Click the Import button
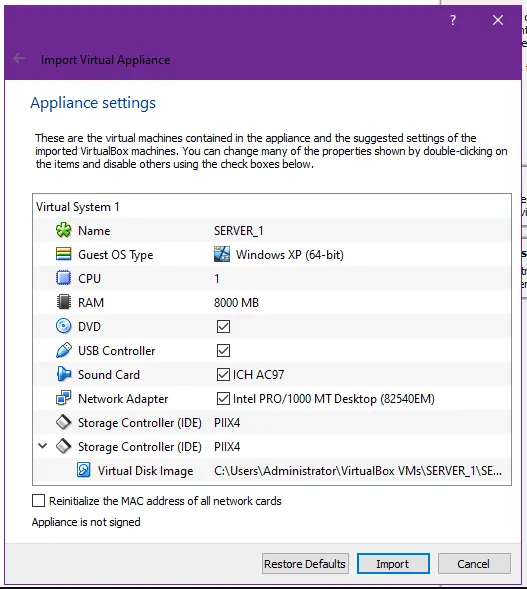The image size is (527, 589). [x=393, y=563]
